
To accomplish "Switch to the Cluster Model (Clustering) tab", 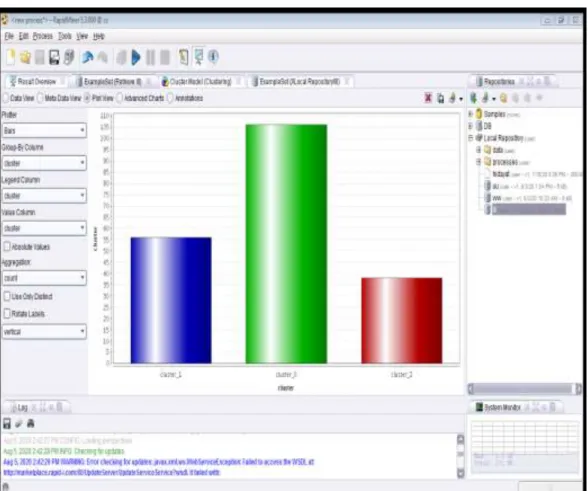I will [x=201, y=81].
